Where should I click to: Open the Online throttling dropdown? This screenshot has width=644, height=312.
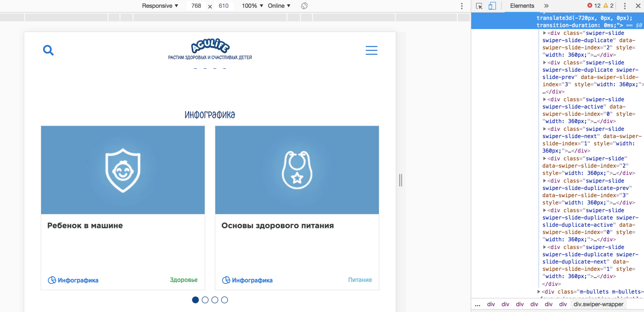point(279,6)
